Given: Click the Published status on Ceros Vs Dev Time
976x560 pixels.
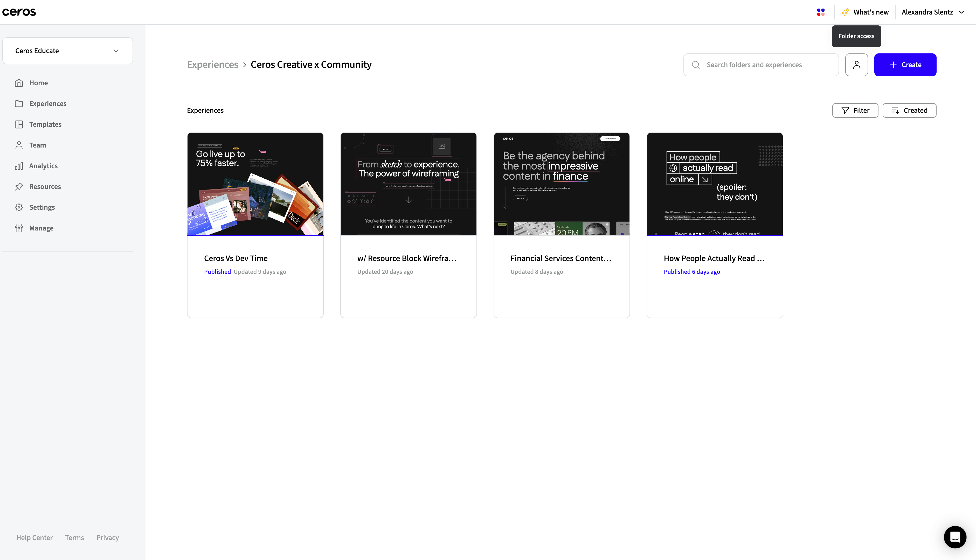Looking at the screenshot, I should pyautogui.click(x=217, y=271).
